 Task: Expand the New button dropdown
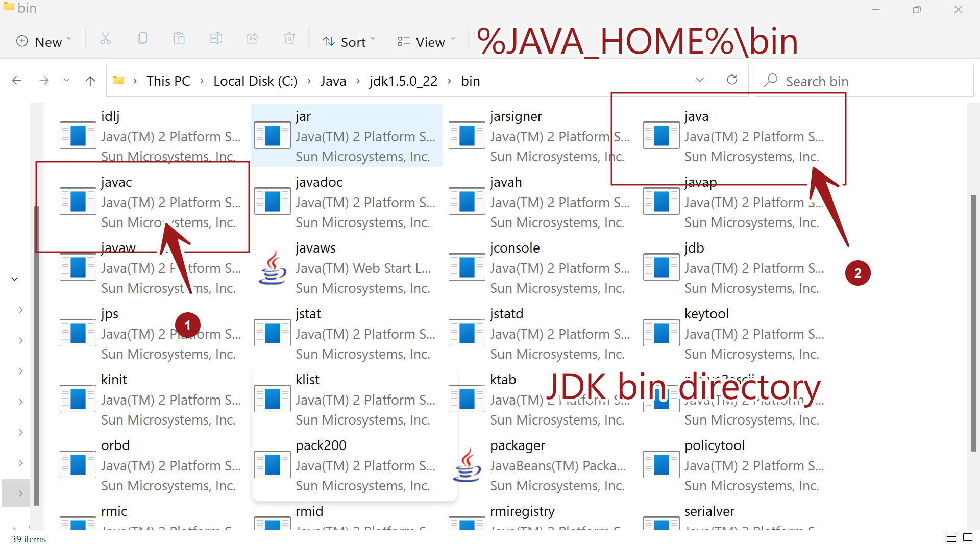[69, 39]
